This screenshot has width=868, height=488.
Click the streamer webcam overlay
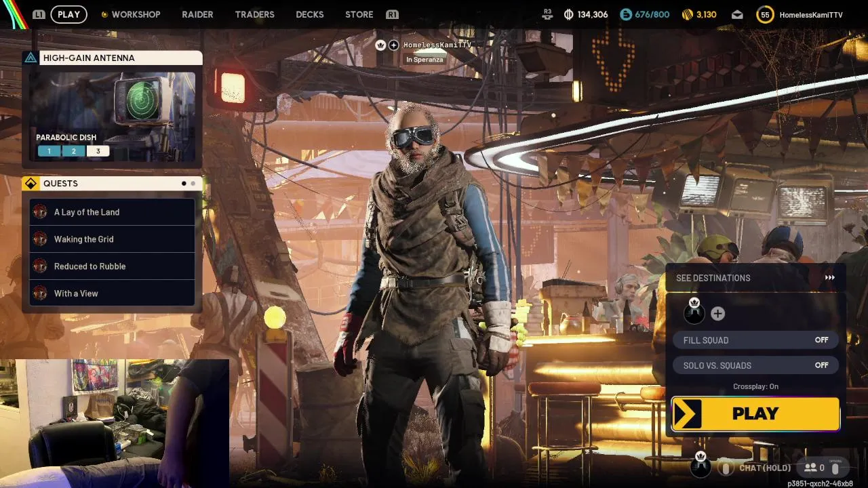coord(115,424)
